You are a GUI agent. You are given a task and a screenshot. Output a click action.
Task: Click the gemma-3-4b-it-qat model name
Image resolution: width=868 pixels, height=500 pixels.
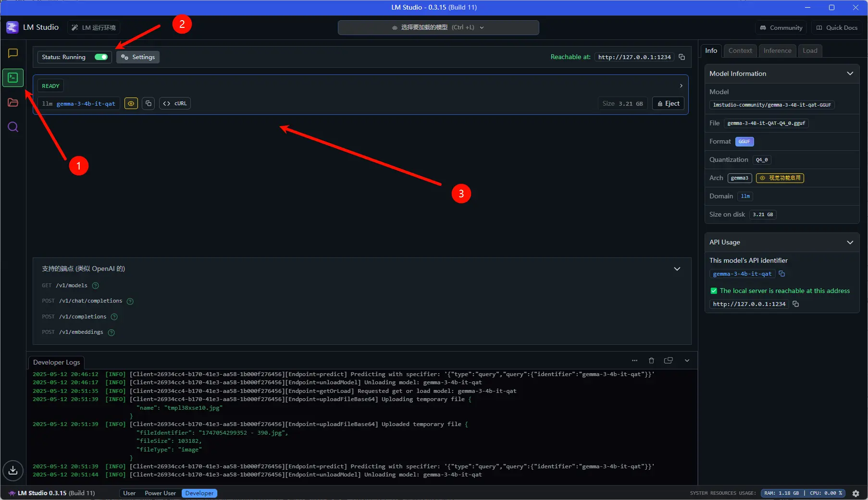(x=86, y=104)
